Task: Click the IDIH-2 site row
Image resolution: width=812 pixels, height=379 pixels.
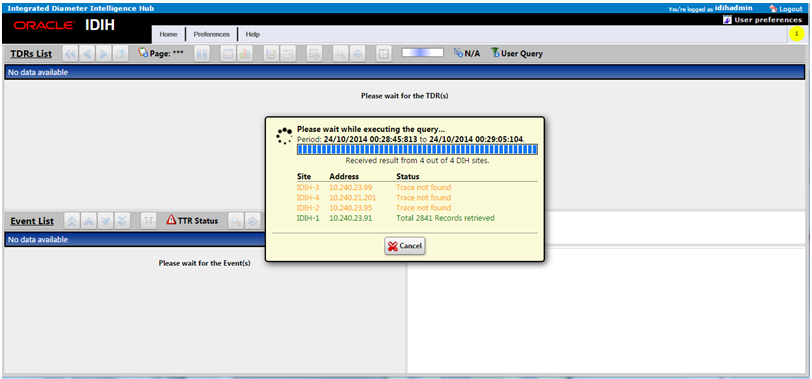Action: pyautogui.click(x=417, y=208)
